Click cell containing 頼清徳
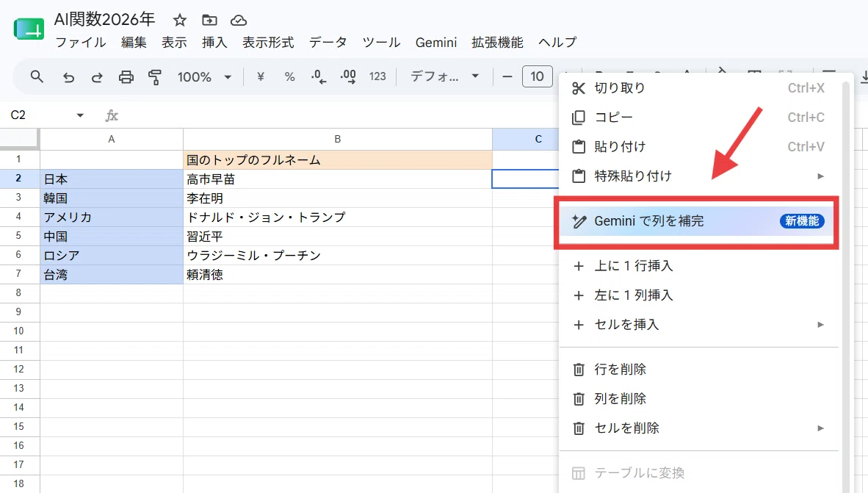This screenshot has width=868, height=493. coord(338,275)
